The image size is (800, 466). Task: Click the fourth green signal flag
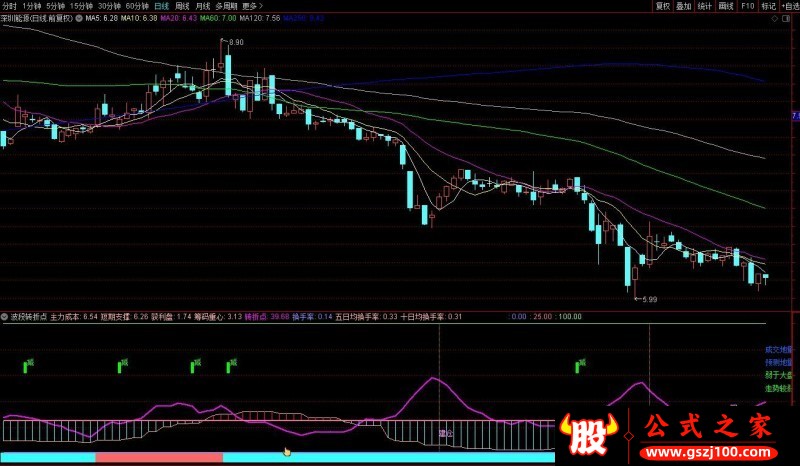(x=232, y=365)
